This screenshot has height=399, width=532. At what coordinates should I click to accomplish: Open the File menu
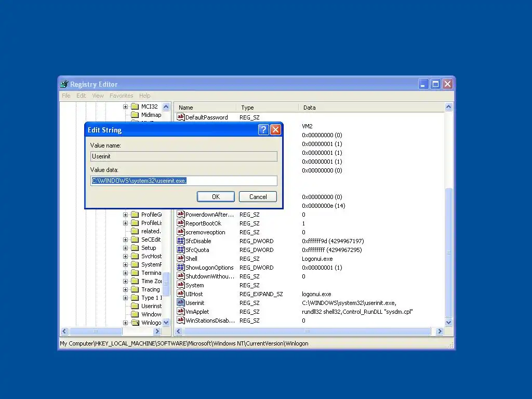click(x=66, y=96)
